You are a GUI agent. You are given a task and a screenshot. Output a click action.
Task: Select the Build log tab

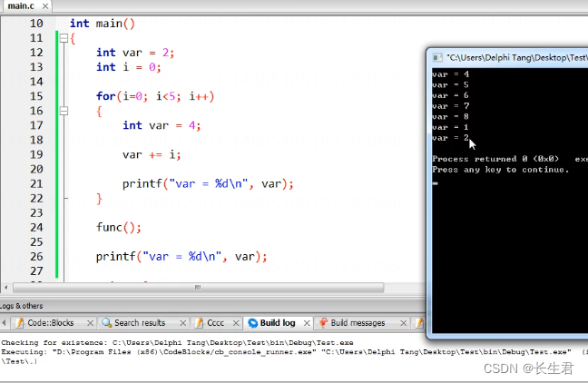(278, 323)
